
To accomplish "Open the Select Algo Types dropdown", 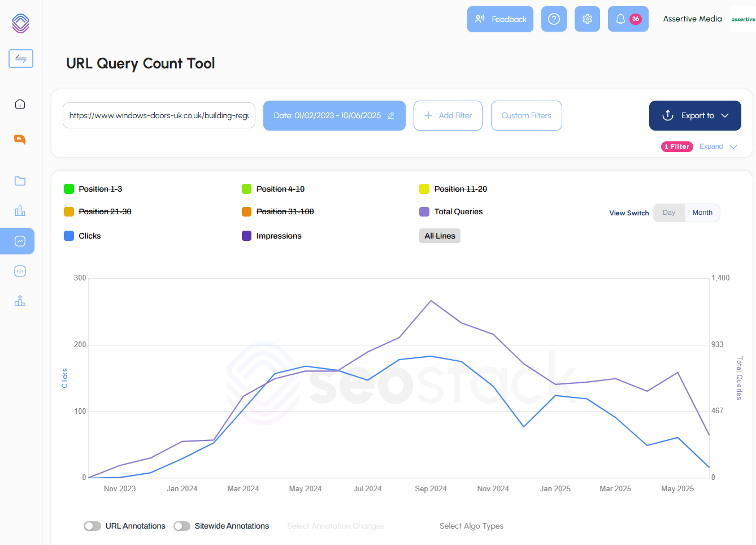I will (471, 526).
